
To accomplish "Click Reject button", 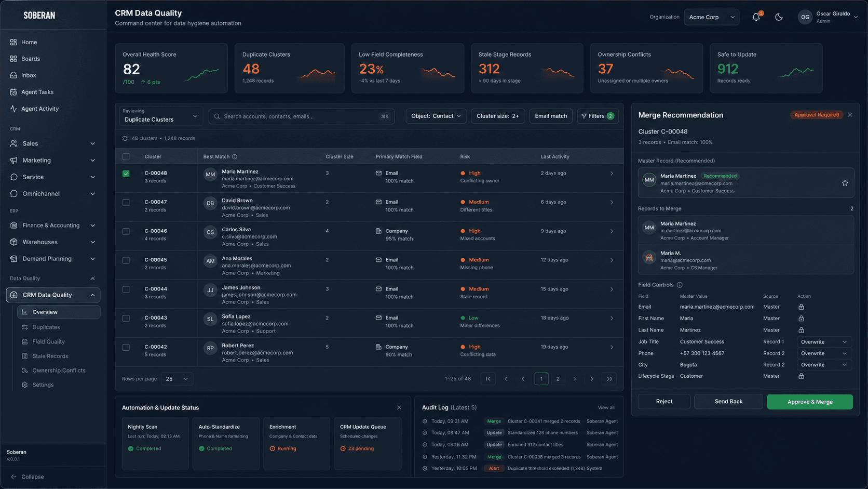I will [x=664, y=402].
